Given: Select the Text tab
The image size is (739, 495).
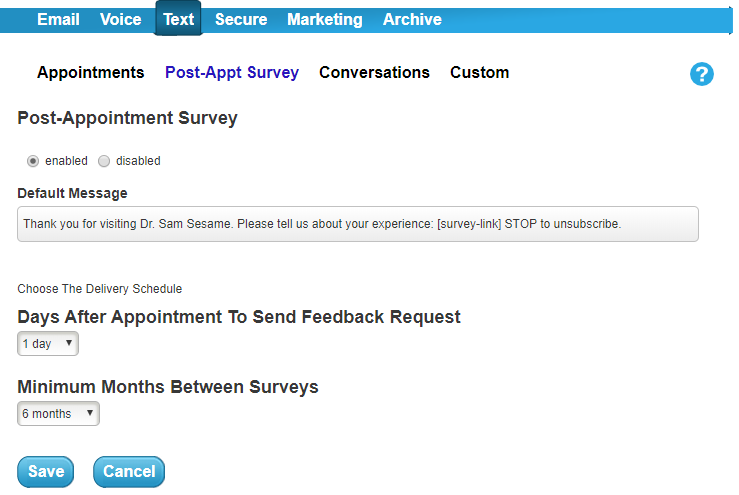Looking at the screenshot, I should 179,18.
